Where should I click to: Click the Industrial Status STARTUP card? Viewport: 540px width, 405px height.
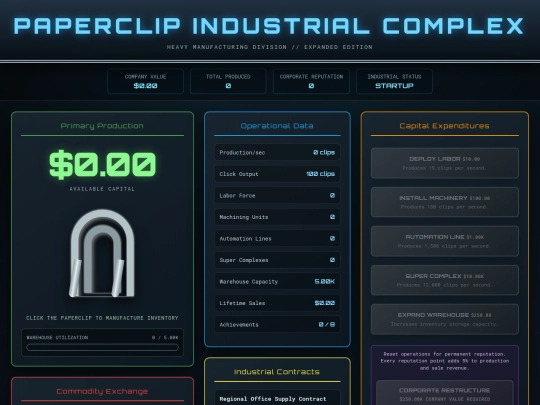(394, 81)
